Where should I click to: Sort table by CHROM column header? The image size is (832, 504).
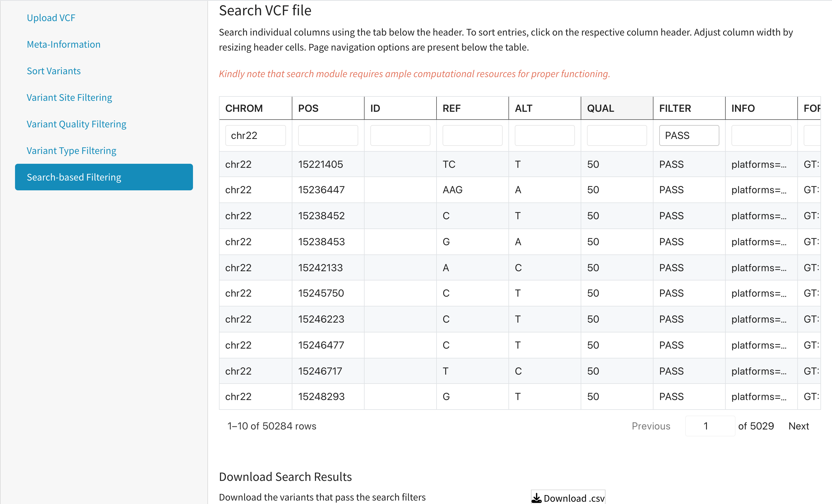pos(256,108)
